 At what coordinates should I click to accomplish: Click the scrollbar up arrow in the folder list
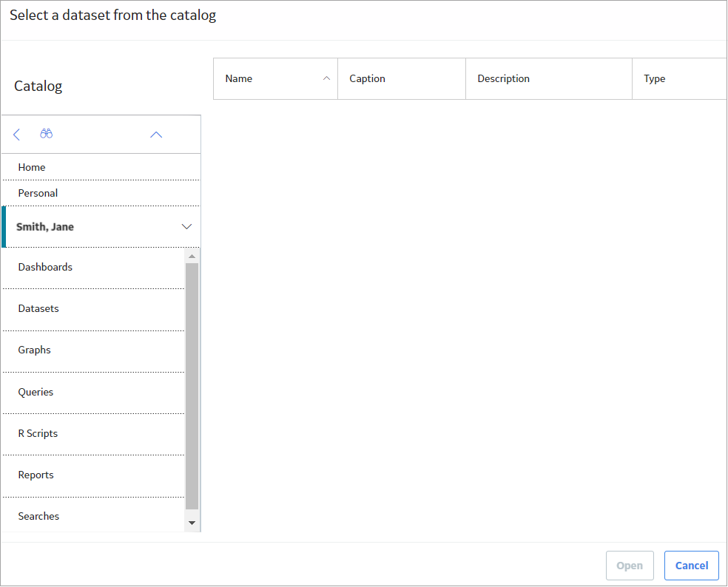[192, 256]
